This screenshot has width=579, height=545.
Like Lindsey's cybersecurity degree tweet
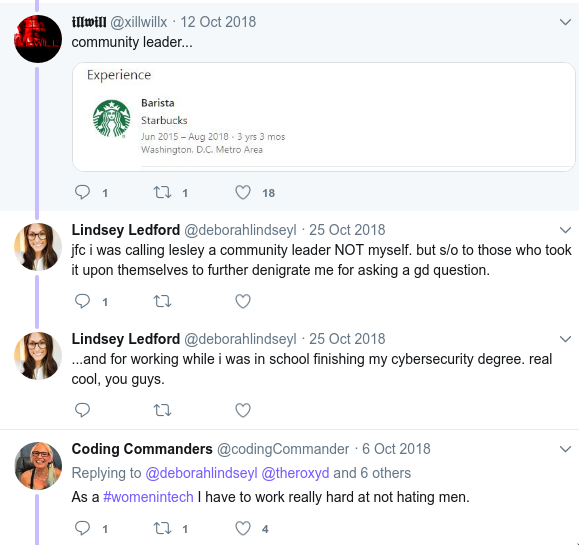point(243,410)
